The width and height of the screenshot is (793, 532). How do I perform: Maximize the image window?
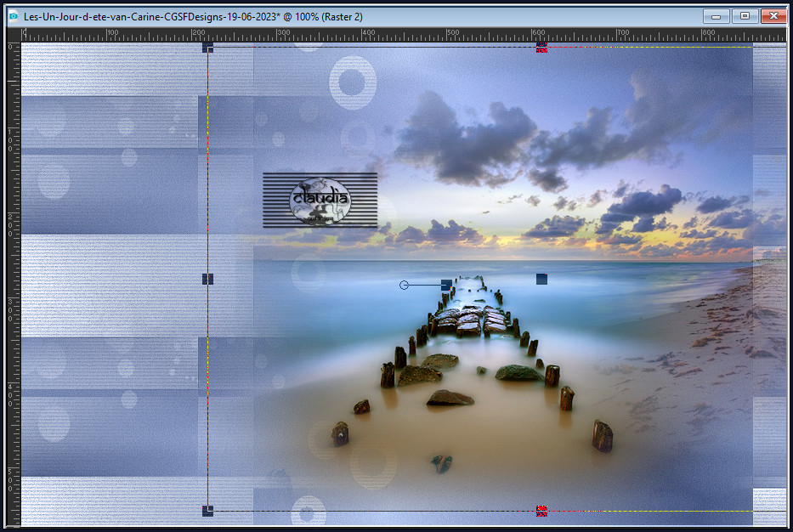click(745, 16)
